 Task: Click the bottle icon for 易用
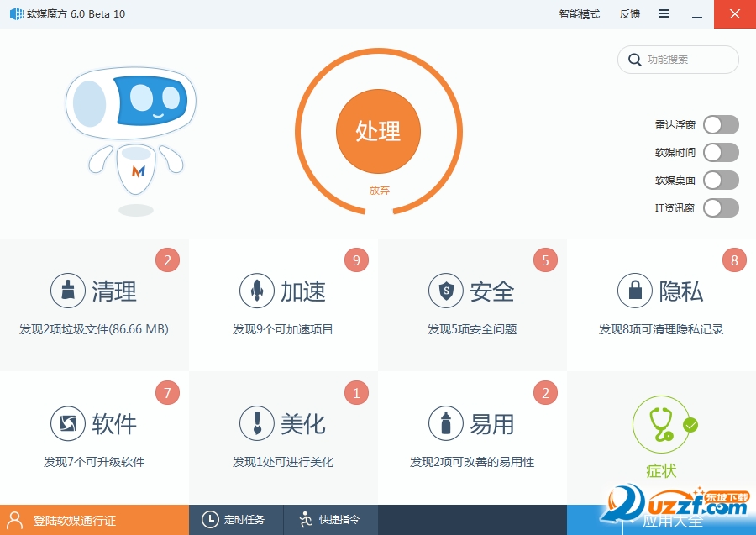(x=446, y=423)
